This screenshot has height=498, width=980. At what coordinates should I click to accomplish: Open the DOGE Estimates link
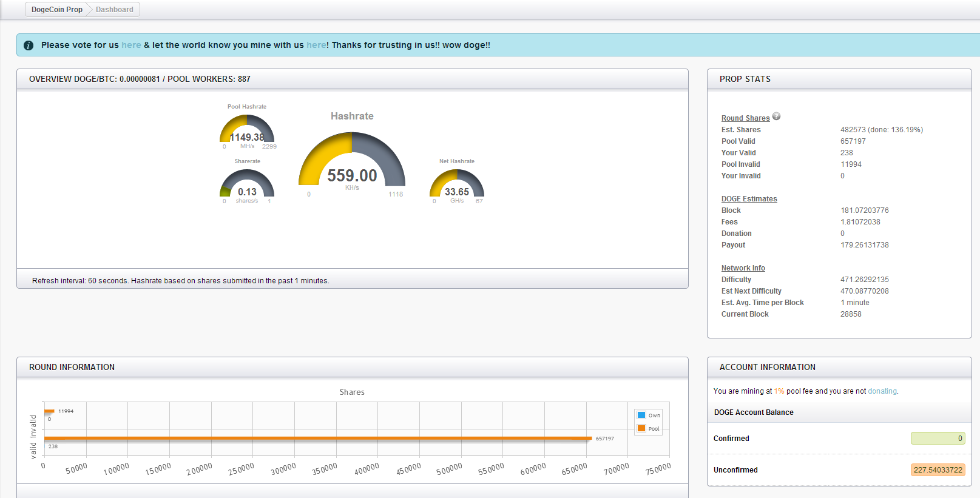tap(749, 199)
